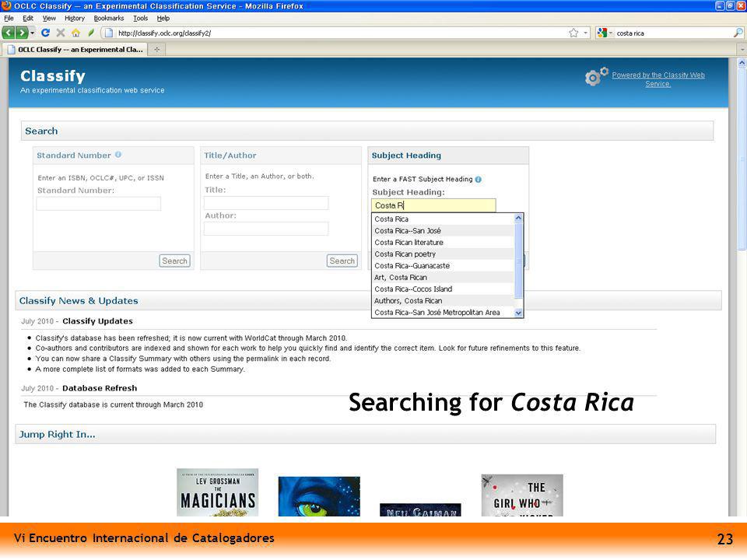Screen dimensions: 747x560
Task: Open the Help menu
Action: tap(163, 18)
